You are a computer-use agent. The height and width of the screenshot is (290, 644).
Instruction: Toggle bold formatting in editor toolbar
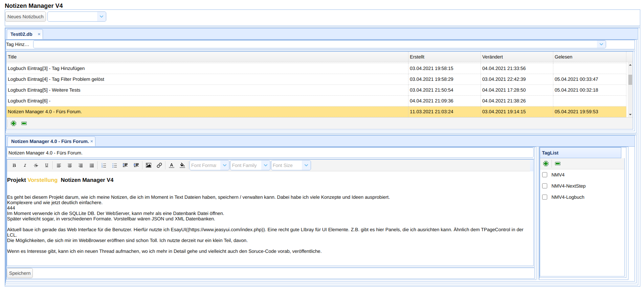[14, 165]
